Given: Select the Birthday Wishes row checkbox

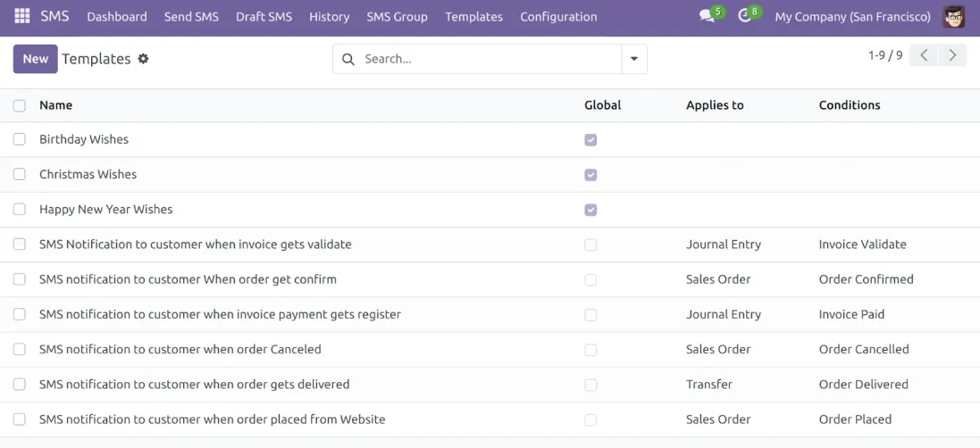Looking at the screenshot, I should click(20, 139).
